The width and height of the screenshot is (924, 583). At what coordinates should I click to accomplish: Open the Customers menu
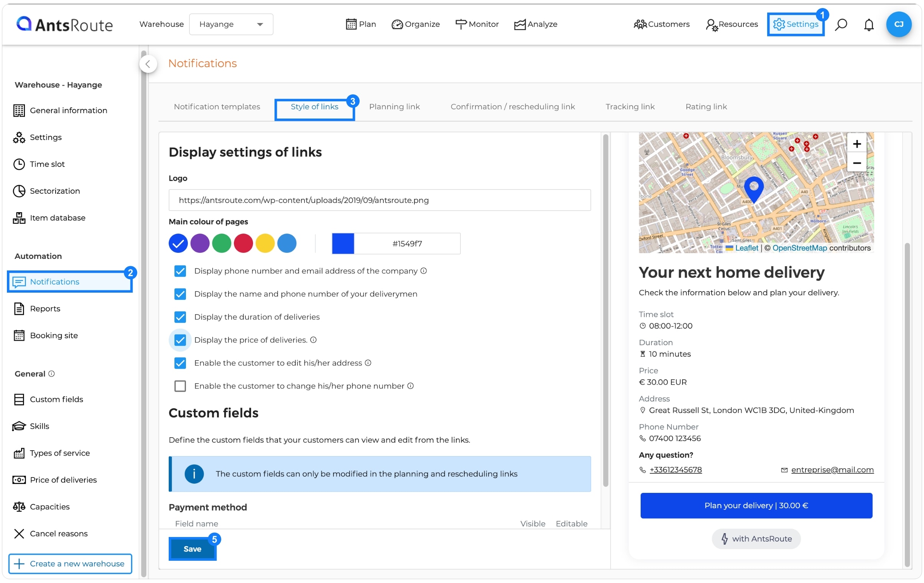click(x=661, y=24)
